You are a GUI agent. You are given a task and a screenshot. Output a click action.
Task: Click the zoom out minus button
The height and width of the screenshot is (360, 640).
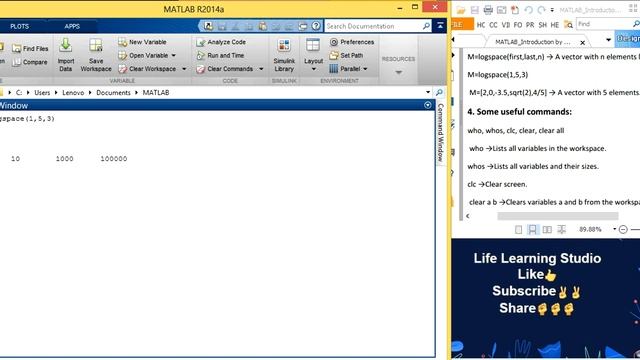pyautogui.click(x=623, y=229)
